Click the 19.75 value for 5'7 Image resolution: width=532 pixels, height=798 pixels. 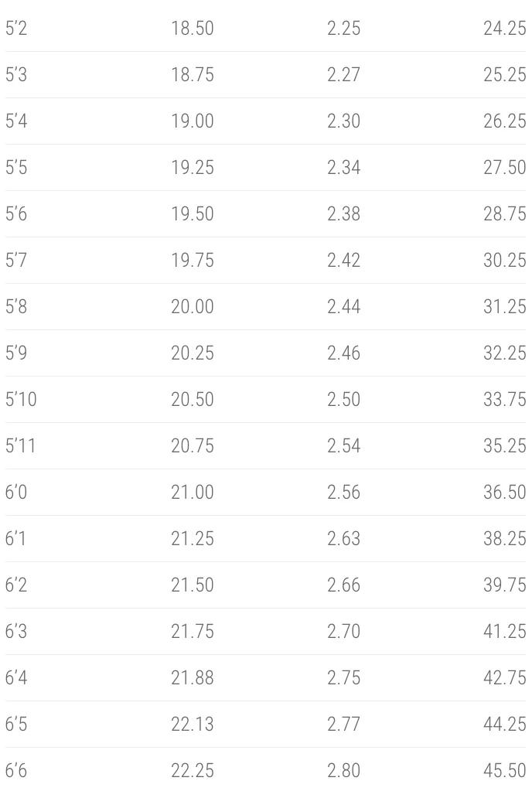tap(193, 260)
